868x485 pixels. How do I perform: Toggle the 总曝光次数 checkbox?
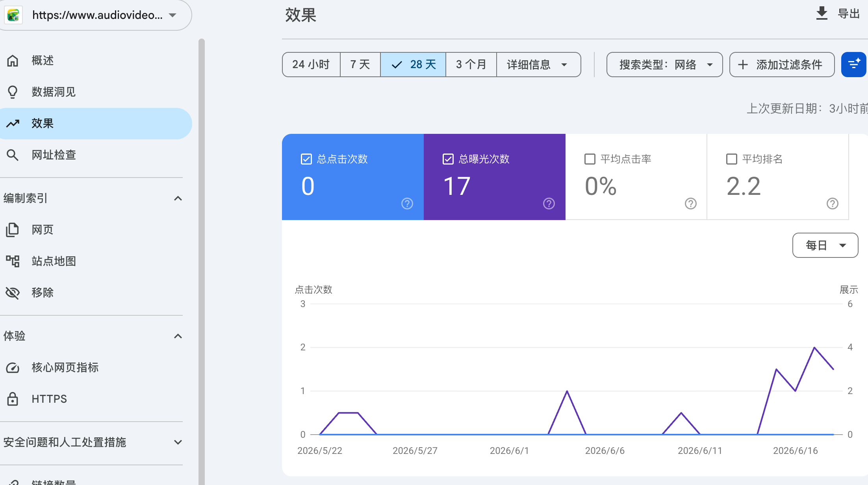click(x=448, y=159)
